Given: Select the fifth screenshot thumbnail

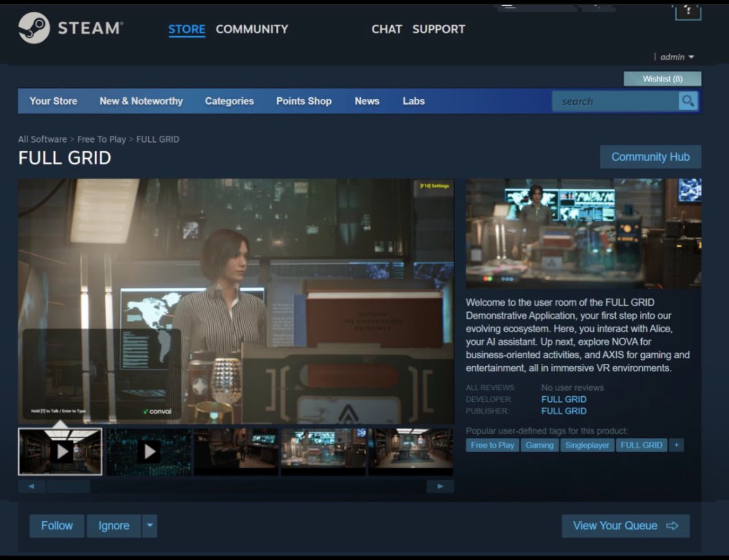Looking at the screenshot, I should [411, 451].
